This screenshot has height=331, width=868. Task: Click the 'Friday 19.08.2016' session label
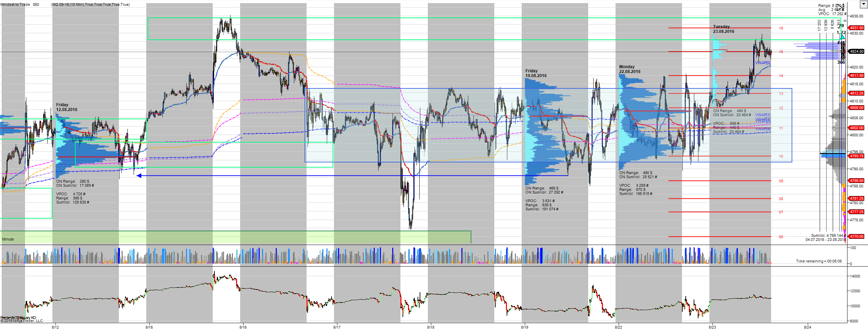(536, 73)
